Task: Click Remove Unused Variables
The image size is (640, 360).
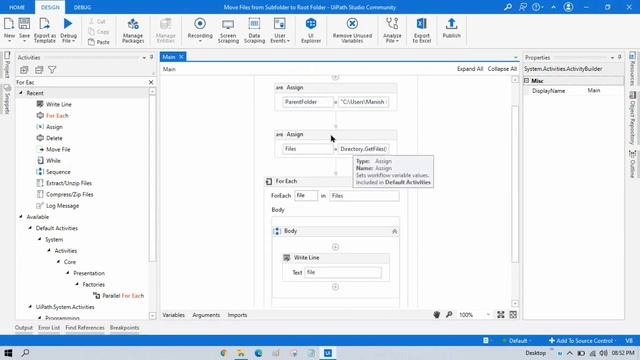Action: 352,30
